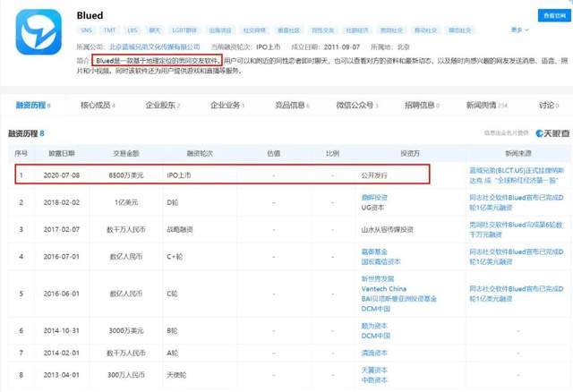
Task: Open the investor 国东嘉信资本 link
Action: pyautogui.click(x=381, y=261)
